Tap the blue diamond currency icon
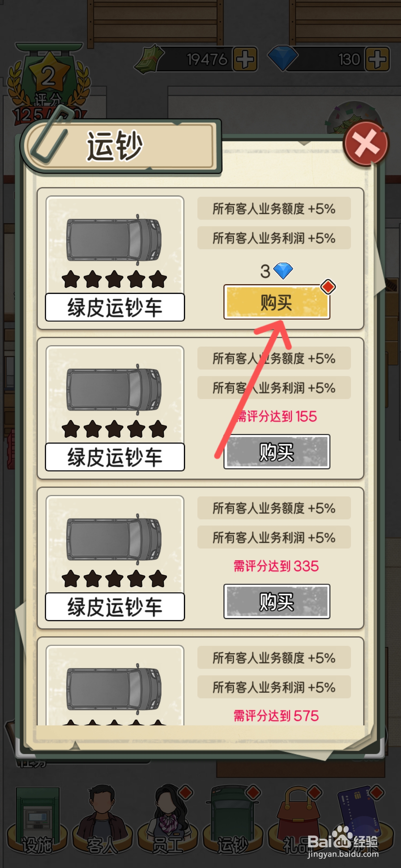Screen dimensions: 401x868 [282, 58]
